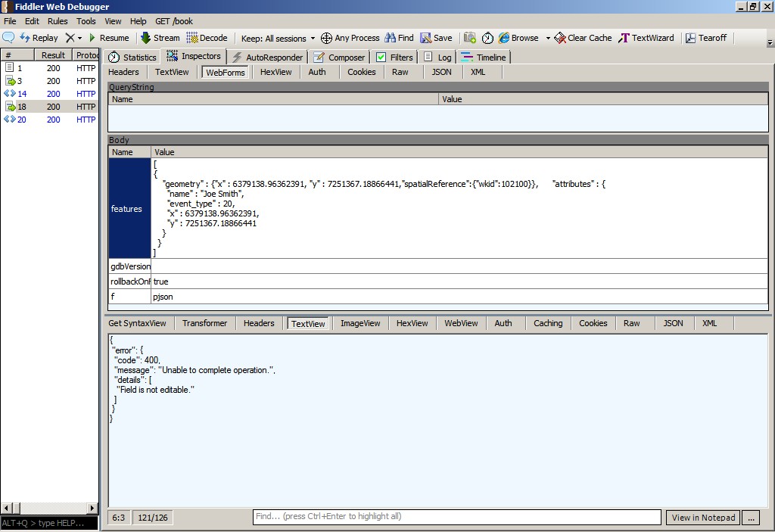Click the QuickExec command box
Viewport: 775px width, 532px height.
(49, 523)
